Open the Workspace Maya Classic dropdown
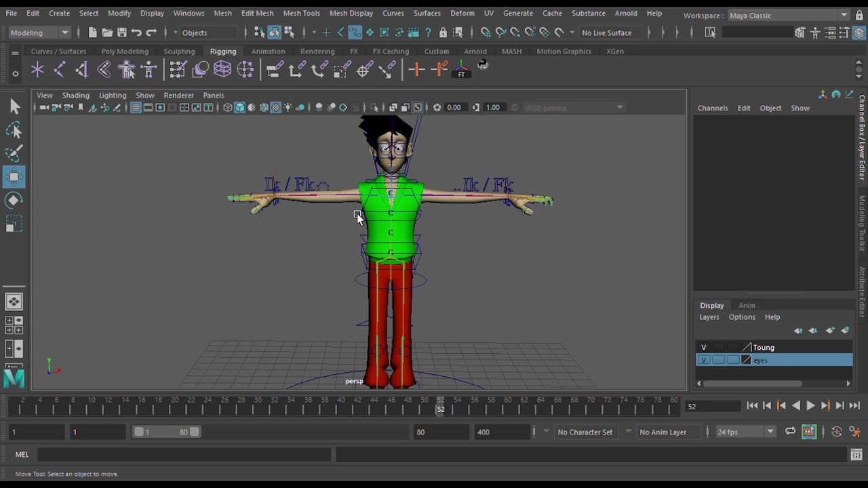868x488 pixels. coord(788,15)
